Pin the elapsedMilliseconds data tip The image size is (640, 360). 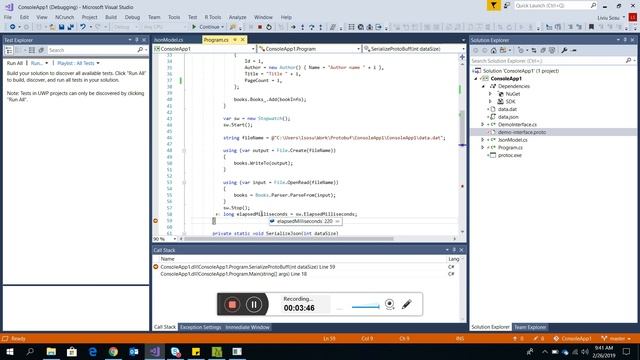pos(337,221)
